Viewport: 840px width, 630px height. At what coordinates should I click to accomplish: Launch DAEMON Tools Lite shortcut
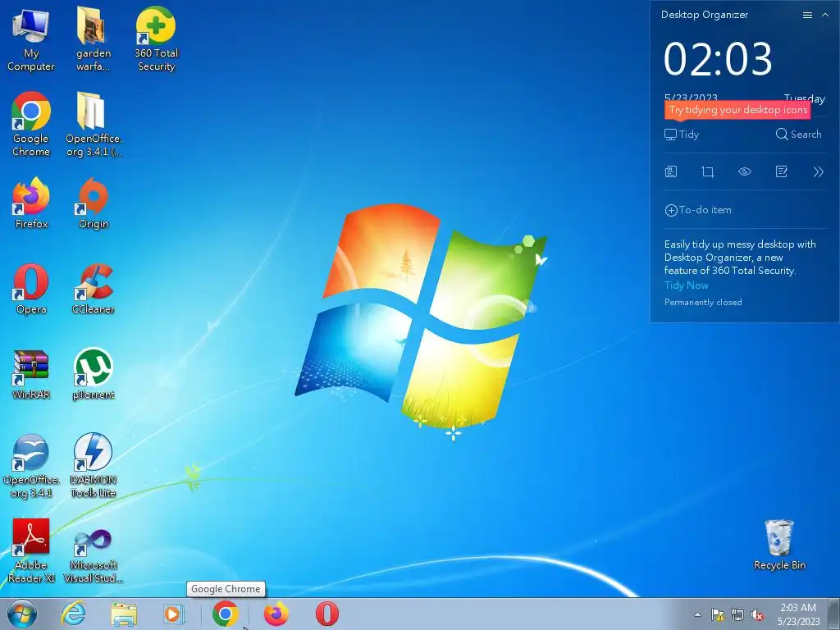click(x=94, y=466)
